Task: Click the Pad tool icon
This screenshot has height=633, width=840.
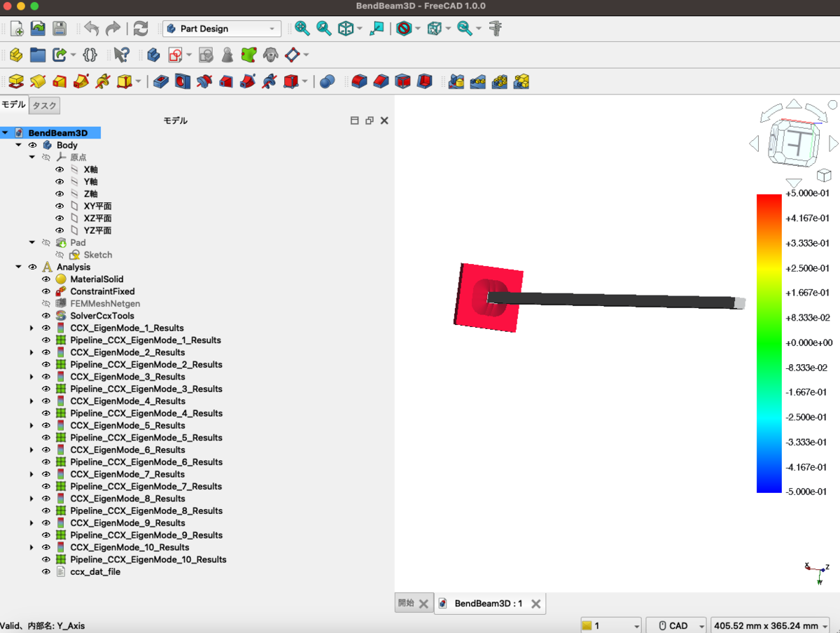Action: coord(17,81)
